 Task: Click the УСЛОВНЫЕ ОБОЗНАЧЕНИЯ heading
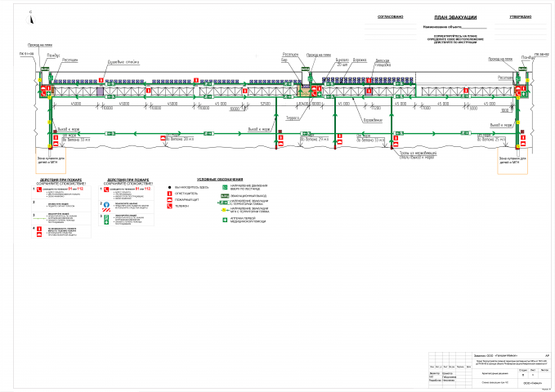[x=220, y=180]
